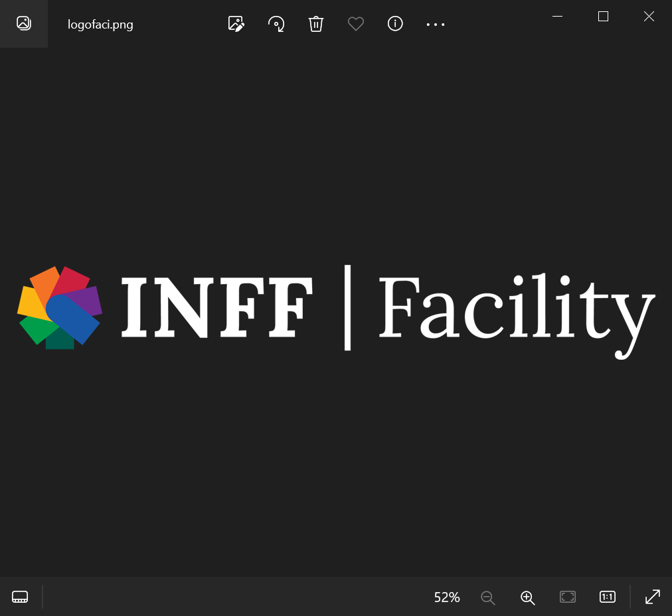Screen dimensions: 672x616
Task: Fit image to window icon
Action: [568, 597]
